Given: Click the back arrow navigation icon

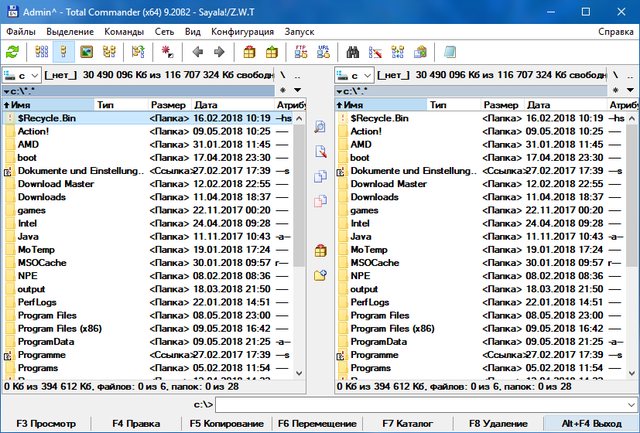Looking at the screenshot, I should [x=197, y=51].
